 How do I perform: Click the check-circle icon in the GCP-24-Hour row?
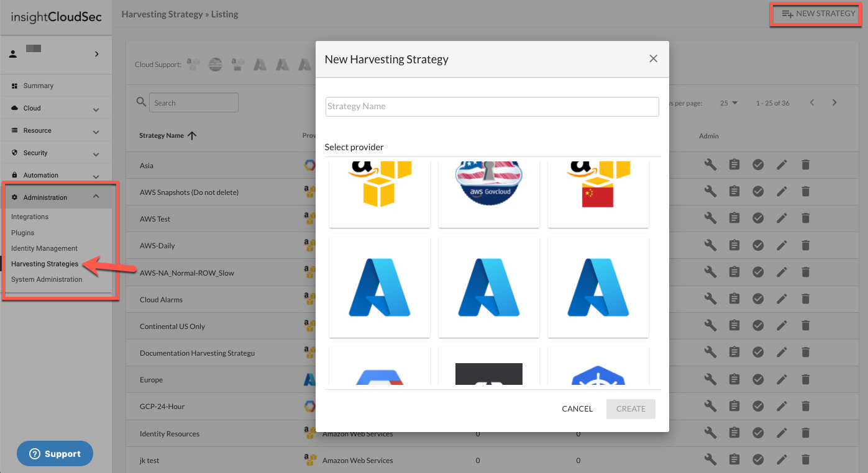pos(757,405)
